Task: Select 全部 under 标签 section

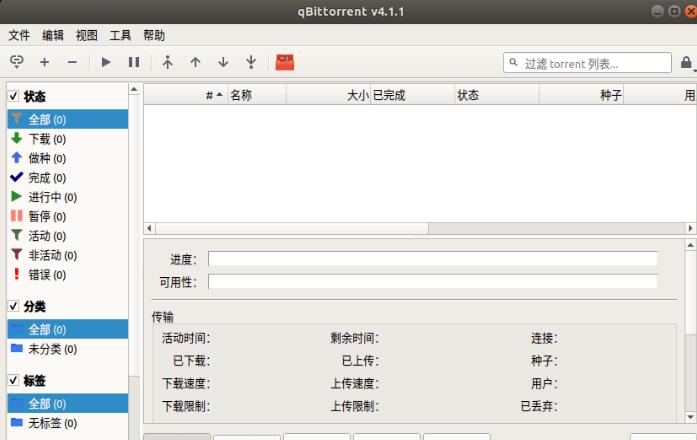Action: [68, 404]
